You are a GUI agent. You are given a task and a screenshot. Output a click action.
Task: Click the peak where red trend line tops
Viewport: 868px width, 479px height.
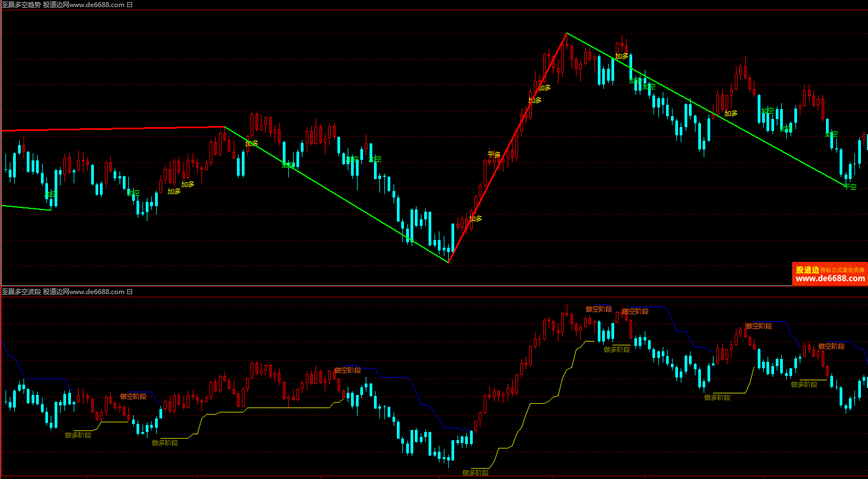click(567, 34)
